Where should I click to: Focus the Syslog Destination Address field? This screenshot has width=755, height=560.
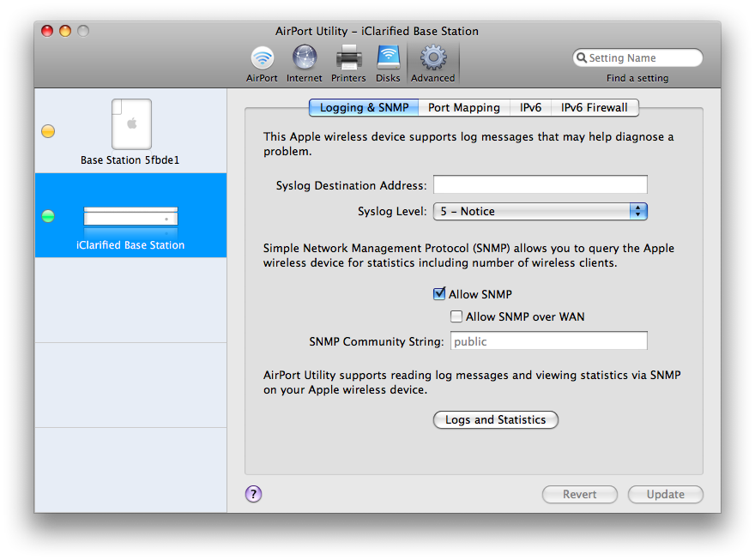(x=541, y=184)
